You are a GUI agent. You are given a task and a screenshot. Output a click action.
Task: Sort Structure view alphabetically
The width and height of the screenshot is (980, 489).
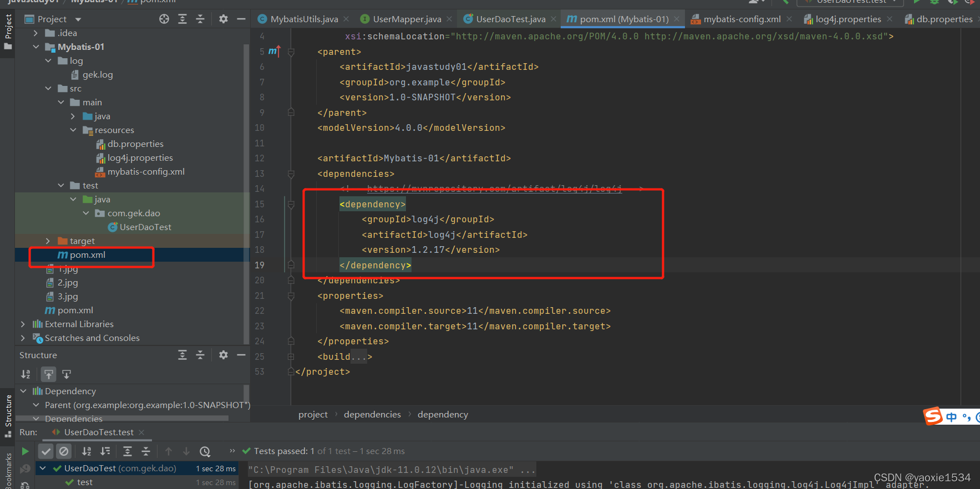pyautogui.click(x=26, y=374)
